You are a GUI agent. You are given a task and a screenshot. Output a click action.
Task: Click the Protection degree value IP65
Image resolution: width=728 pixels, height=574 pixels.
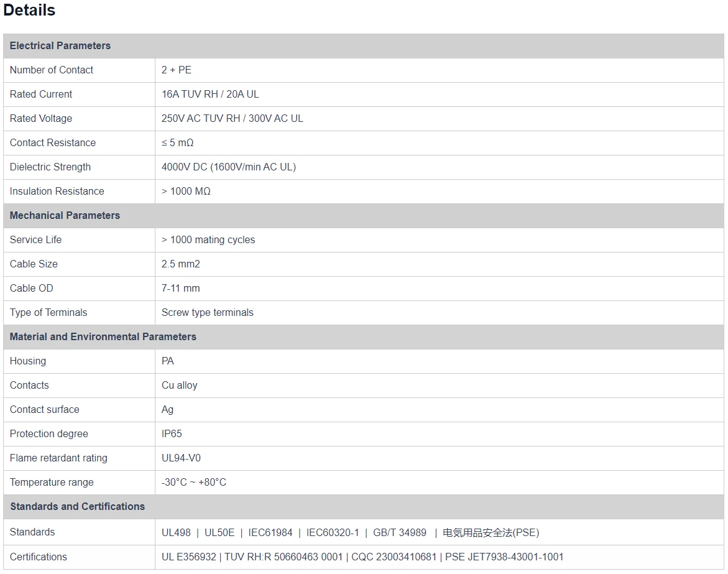coord(172,433)
